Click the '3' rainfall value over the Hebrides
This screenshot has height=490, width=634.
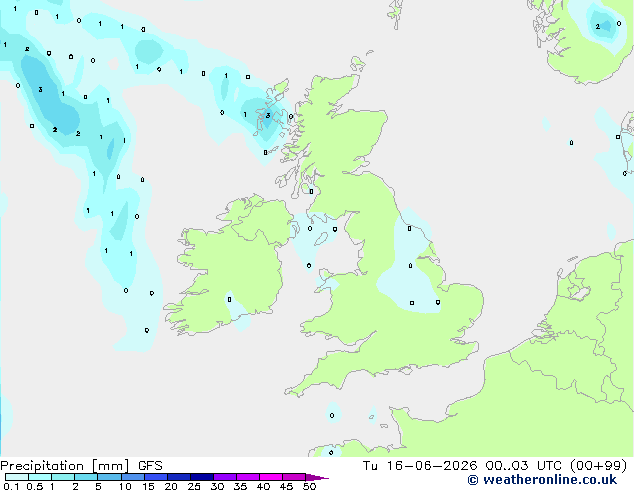(x=268, y=116)
